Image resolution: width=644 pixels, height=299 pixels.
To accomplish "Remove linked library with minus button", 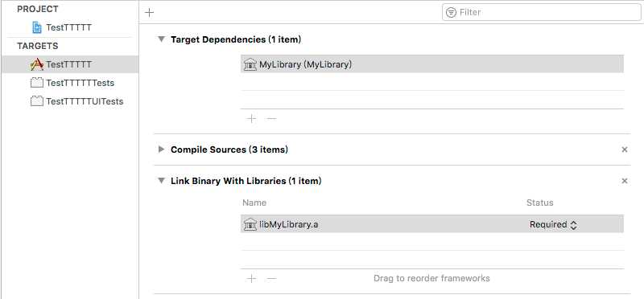I will click(271, 278).
